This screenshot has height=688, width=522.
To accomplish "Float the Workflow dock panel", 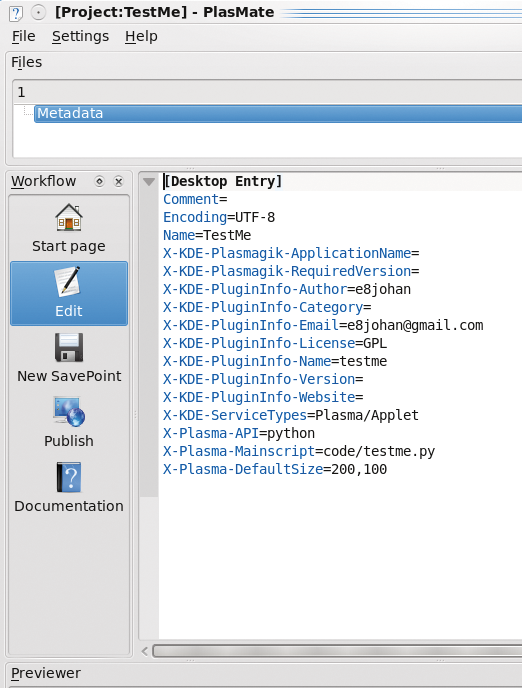I will [100, 181].
